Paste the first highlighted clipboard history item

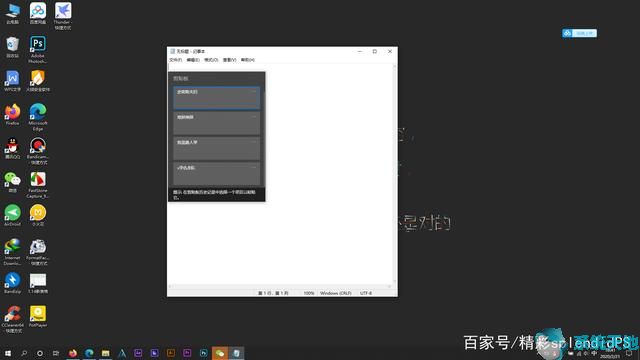216,98
